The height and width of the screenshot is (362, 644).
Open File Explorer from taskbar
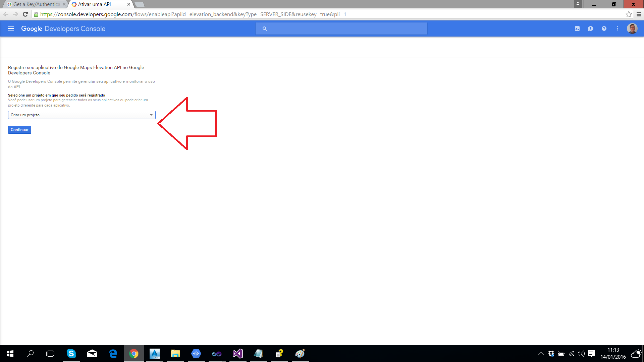(175, 354)
